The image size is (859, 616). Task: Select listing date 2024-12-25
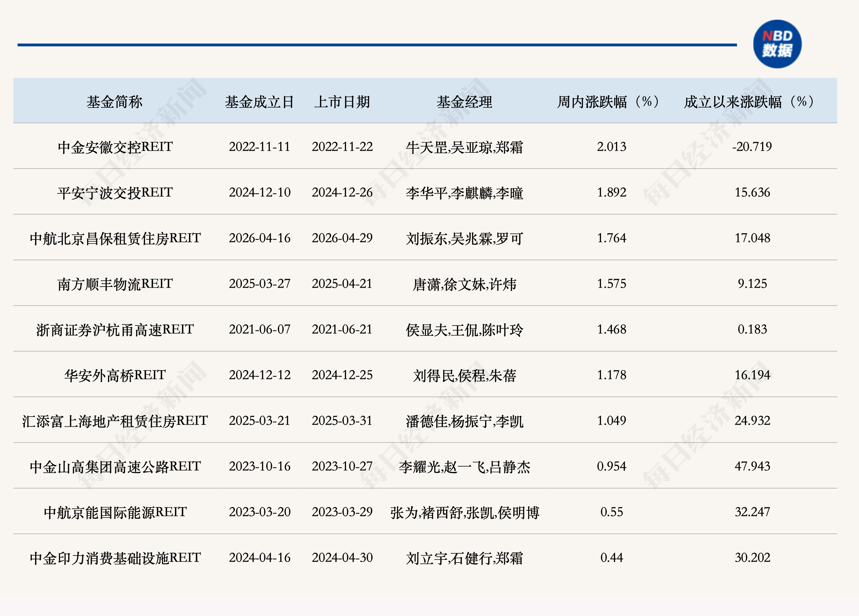[x=342, y=375]
